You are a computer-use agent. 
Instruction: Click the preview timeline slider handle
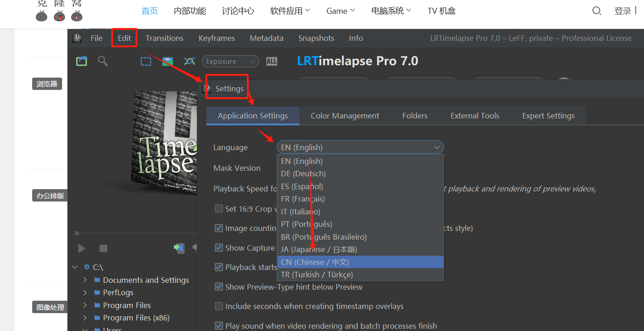77,233
